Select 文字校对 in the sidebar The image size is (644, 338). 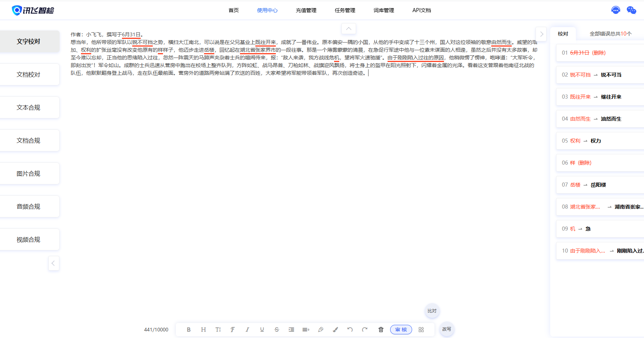click(x=29, y=41)
